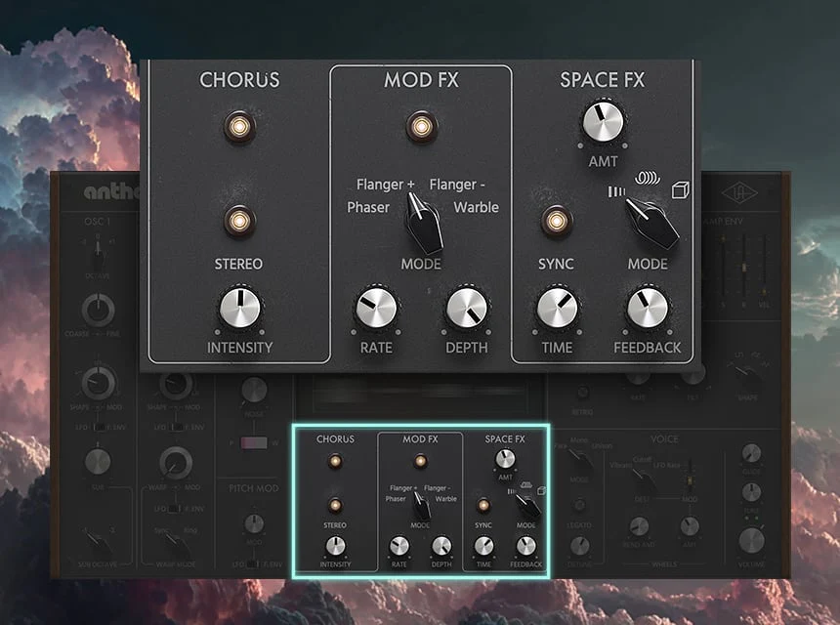
Task: Select the enlarged Flanger + mode label
Action: [x=386, y=185]
